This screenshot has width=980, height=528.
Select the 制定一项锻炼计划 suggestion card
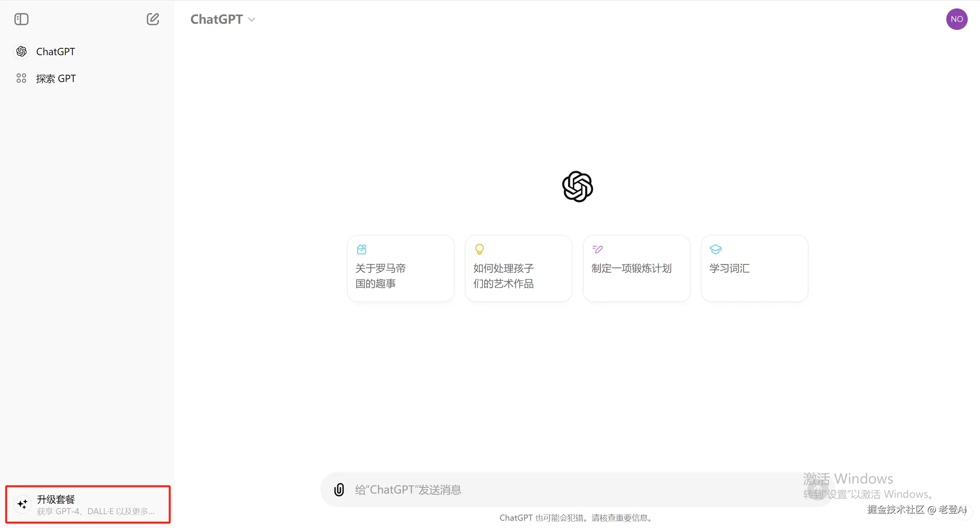(x=636, y=268)
